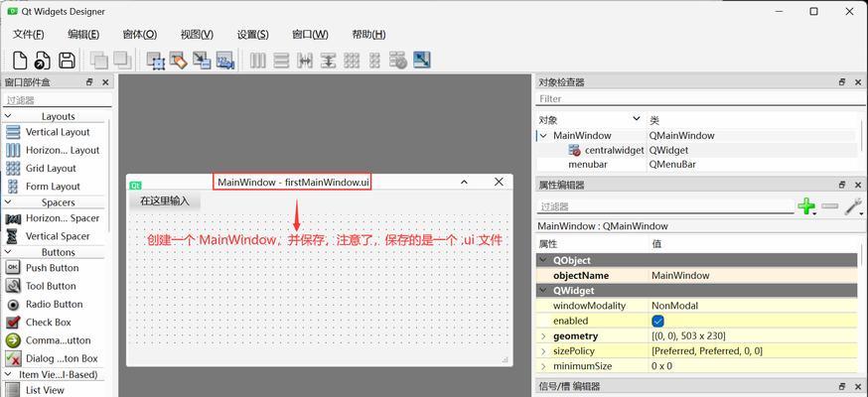
Task: Float the widget box panel
Action: 89,82
